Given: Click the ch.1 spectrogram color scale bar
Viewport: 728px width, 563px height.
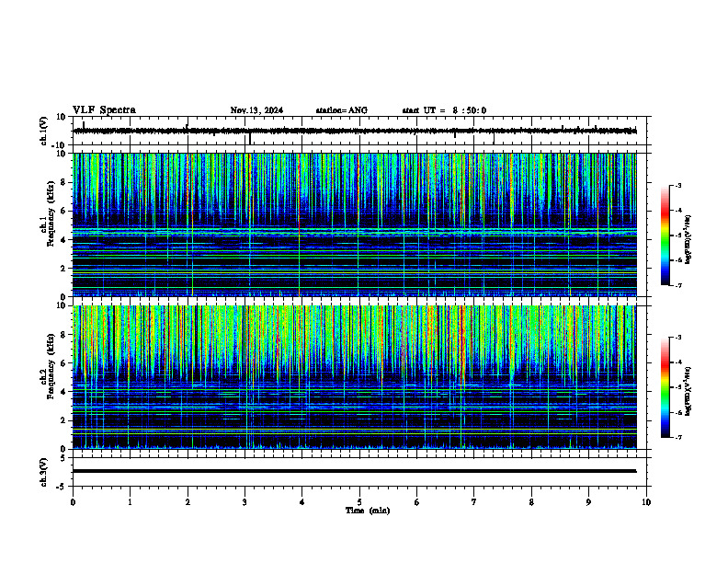Looking at the screenshot, I should [x=665, y=236].
